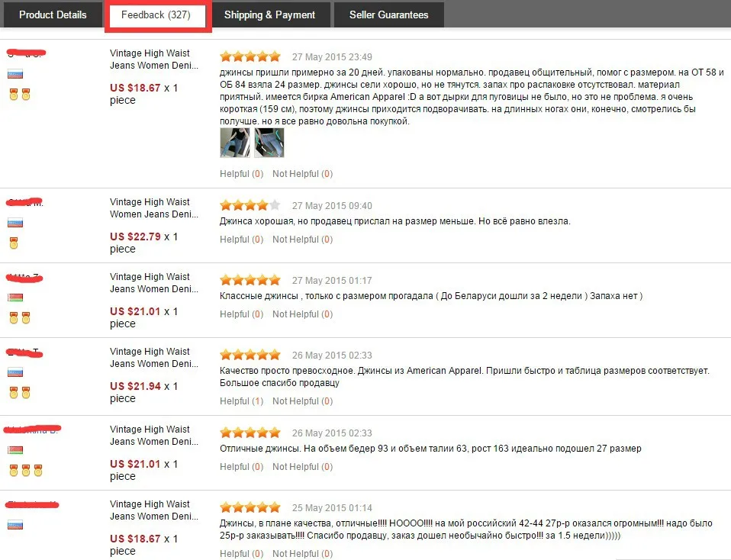Open the Product Details tab

(53, 15)
